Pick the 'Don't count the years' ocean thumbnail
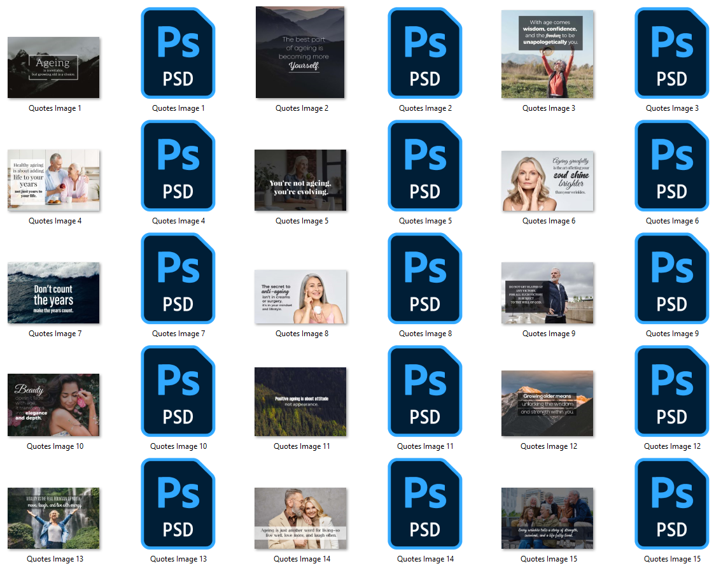The image size is (728, 580). point(53,293)
